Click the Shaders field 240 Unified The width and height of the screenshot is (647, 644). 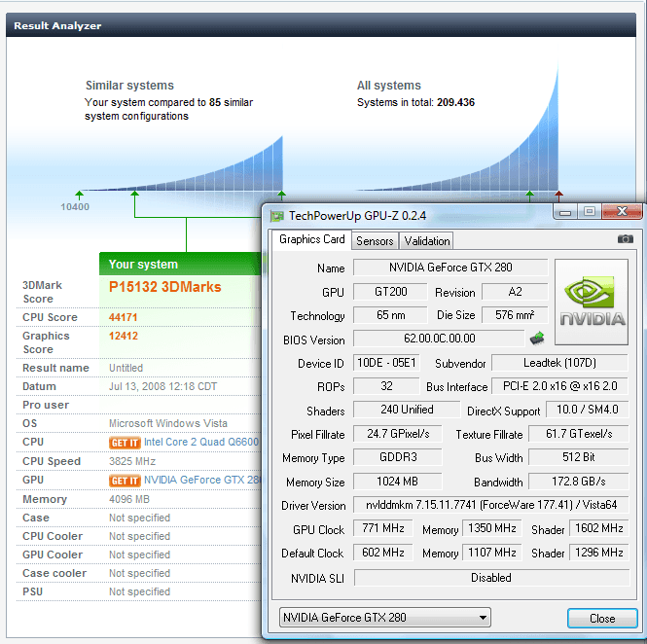[x=407, y=410]
